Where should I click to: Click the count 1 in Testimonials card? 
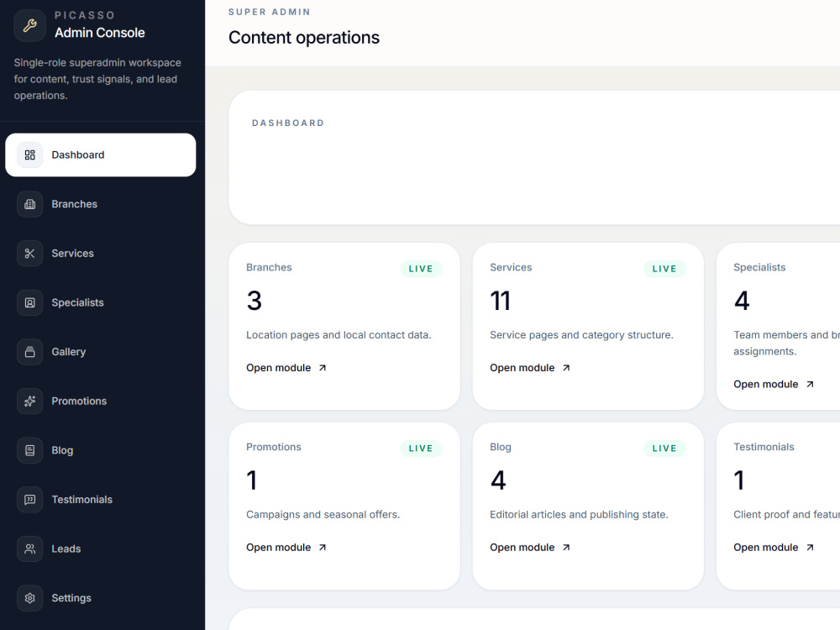pyautogui.click(x=739, y=480)
